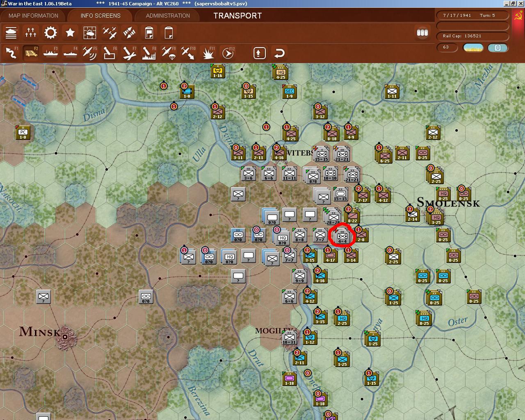Select the 8-18 Soviet unit
525x420 pixels.
pyautogui.click(x=331, y=133)
